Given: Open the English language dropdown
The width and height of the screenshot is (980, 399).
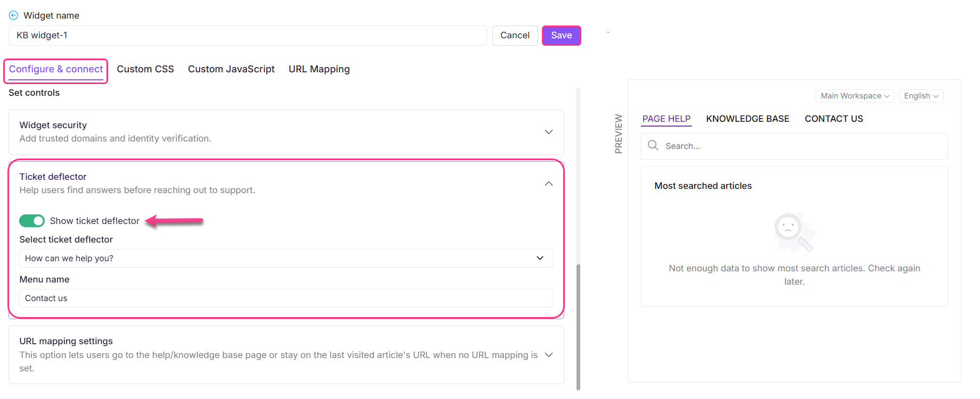Looking at the screenshot, I should pyautogui.click(x=921, y=96).
